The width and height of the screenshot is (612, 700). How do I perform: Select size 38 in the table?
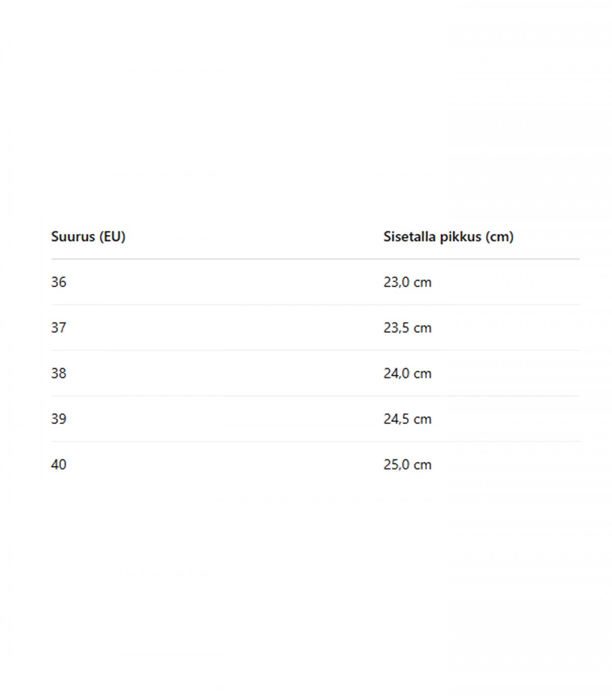click(x=59, y=373)
